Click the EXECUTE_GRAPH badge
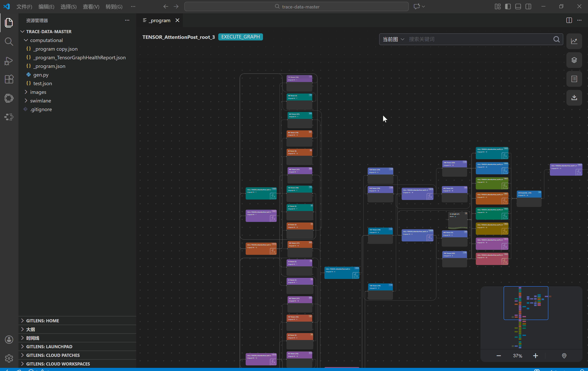 pos(240,37)
